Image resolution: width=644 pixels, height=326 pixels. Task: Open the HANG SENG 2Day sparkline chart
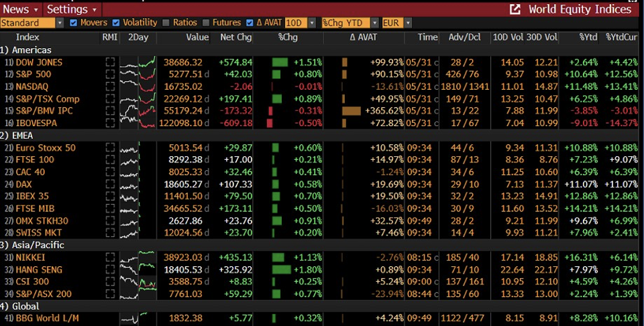click(x=138, y=270)
